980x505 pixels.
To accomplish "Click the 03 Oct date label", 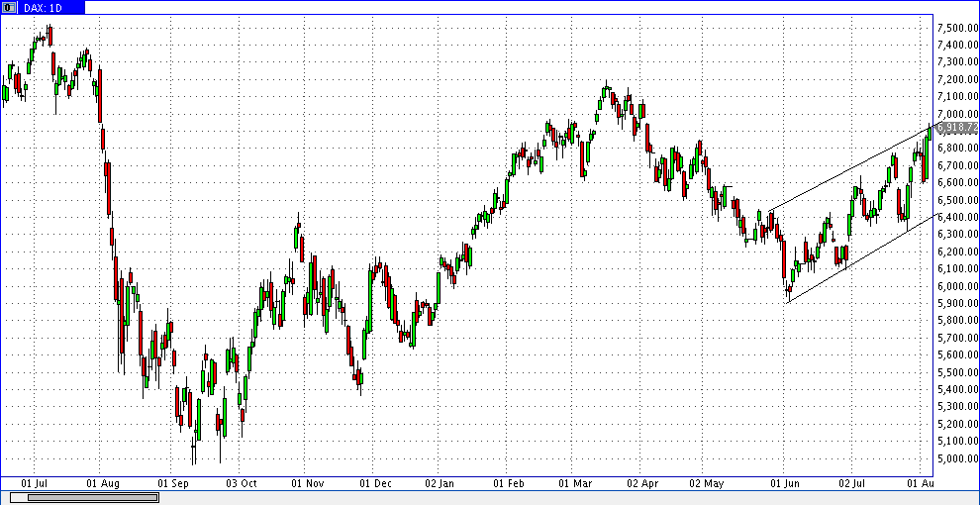I will tap(242, 483).
